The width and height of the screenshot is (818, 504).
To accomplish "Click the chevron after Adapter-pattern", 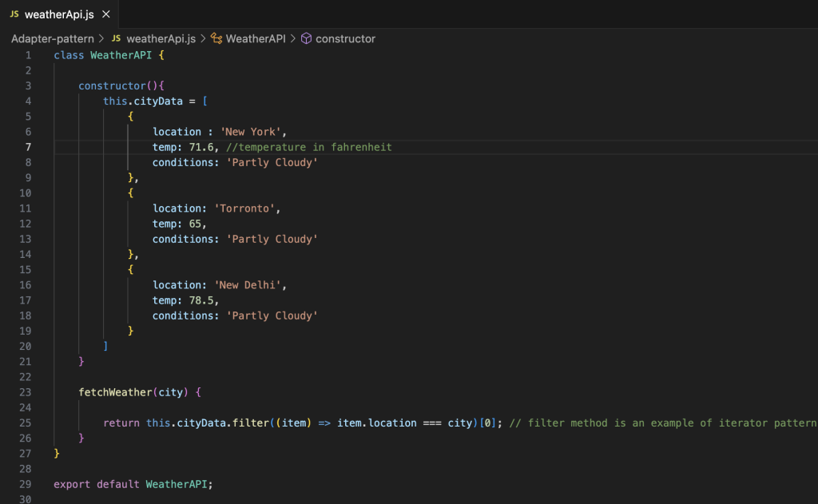I will 101,38.
